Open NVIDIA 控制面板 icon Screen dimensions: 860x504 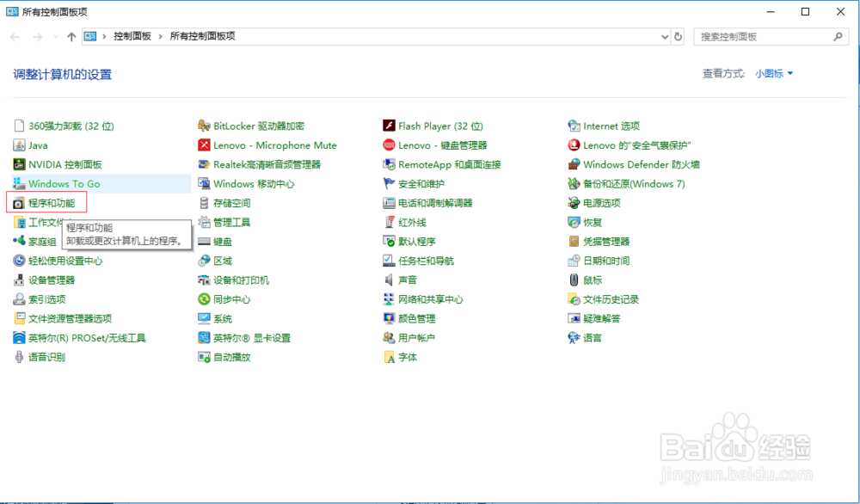[19, 164]
